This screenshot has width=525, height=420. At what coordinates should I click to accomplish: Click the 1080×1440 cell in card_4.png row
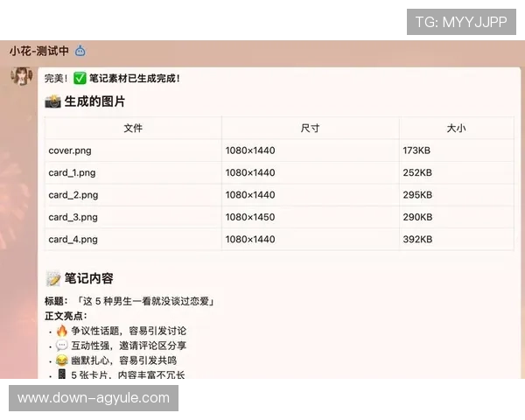click(x=310, y=239)
